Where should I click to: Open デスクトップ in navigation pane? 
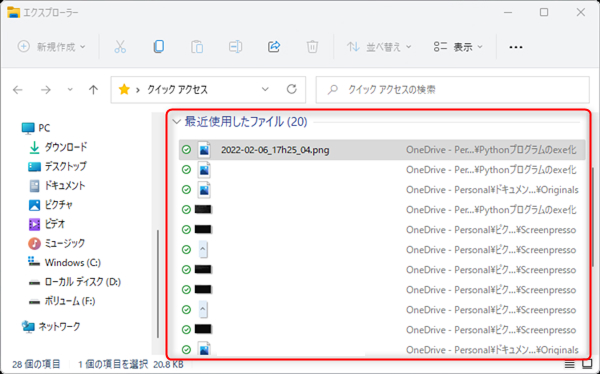tap(57, 167)
